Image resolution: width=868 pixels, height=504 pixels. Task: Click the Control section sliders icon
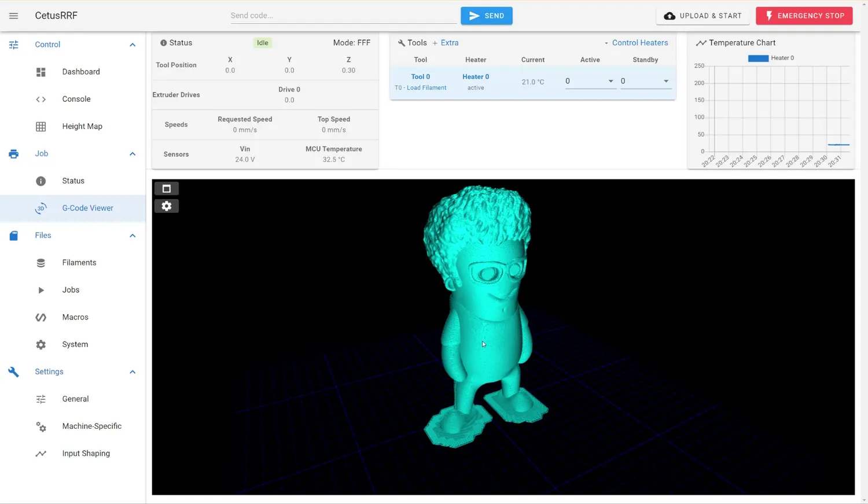13,45
